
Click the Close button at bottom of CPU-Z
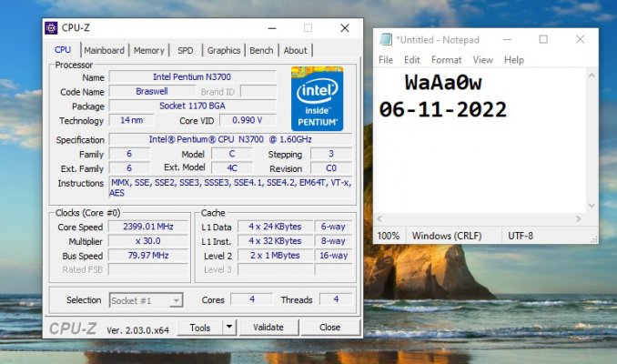tap(329, 327)
